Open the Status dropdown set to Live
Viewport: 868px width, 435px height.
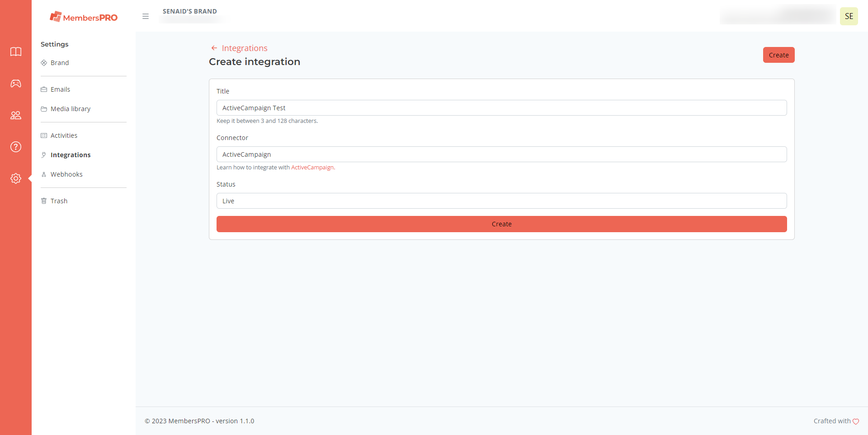[x=501, y=201]
